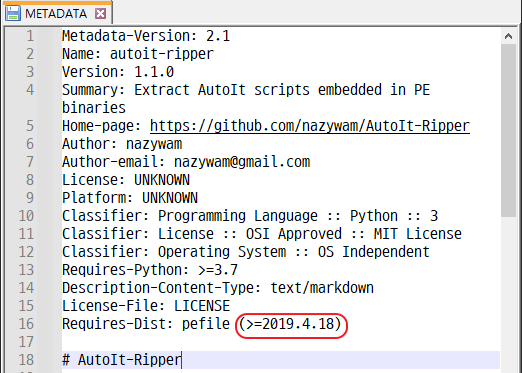Click line number 1 in the margin
The width and height of the screenshot is (522, 373).
30,36
